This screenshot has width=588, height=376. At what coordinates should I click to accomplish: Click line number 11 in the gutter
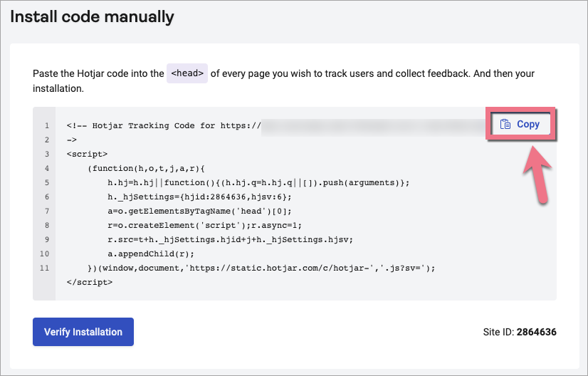[x=45, y=268]
